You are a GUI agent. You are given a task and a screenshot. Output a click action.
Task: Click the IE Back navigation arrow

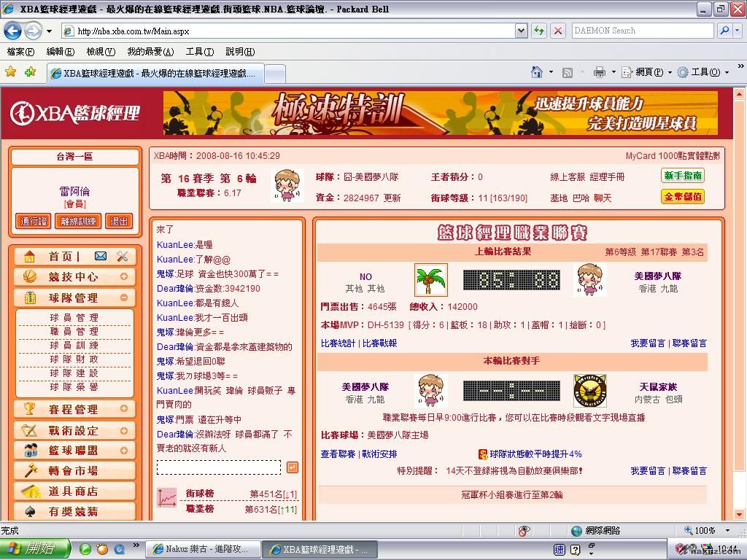(x=13, y=31)
